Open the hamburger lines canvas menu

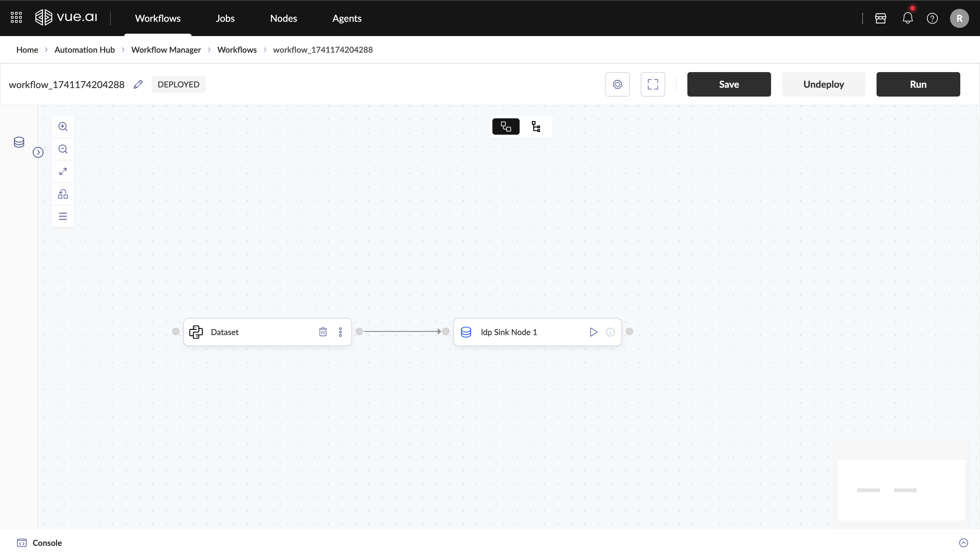pos(63,216)
